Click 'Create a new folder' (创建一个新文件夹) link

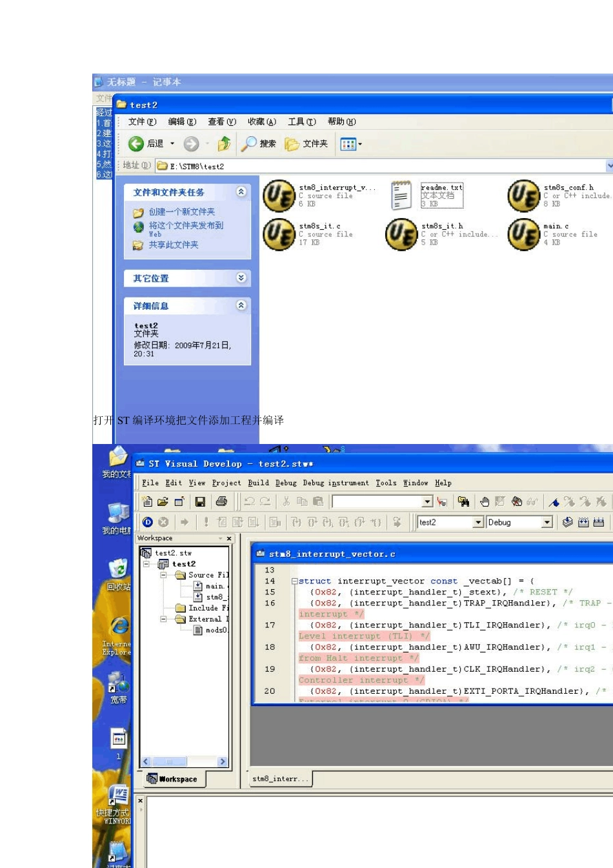[182, 212]
